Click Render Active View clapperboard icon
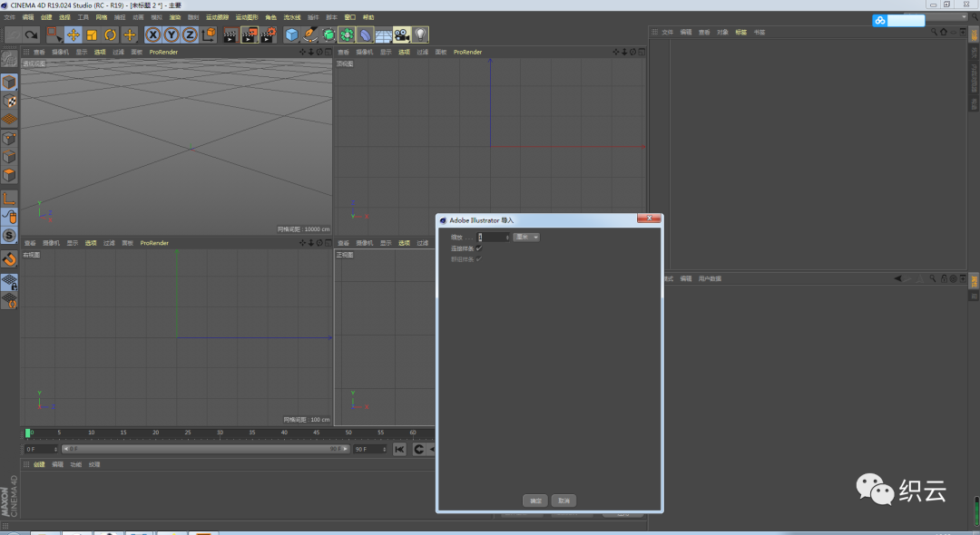Screen dimensions: 980x535 (x=230, y=35)
